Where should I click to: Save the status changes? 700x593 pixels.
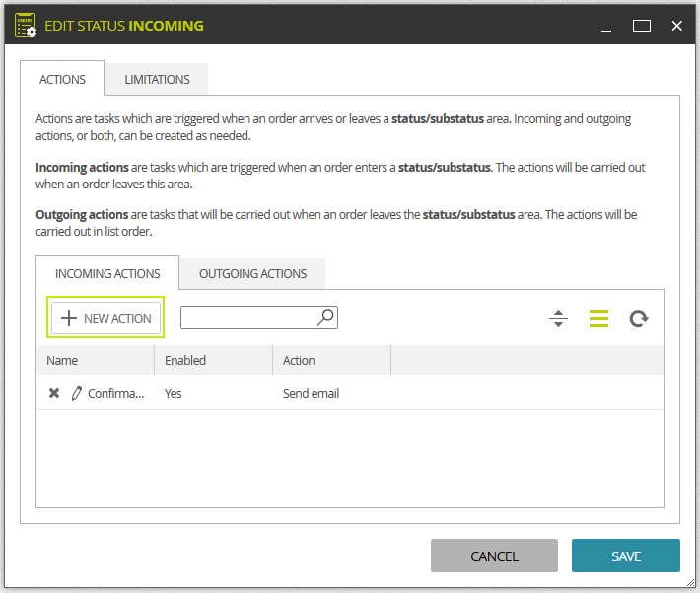click(x=625, y=556)
